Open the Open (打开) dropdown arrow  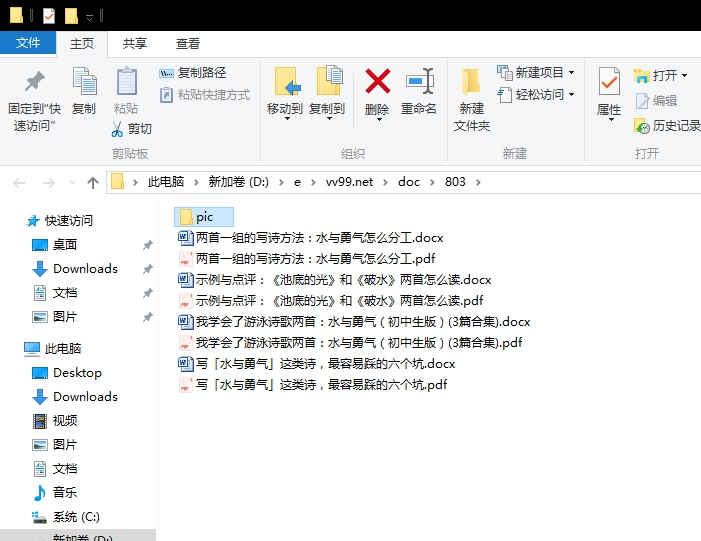684,76
